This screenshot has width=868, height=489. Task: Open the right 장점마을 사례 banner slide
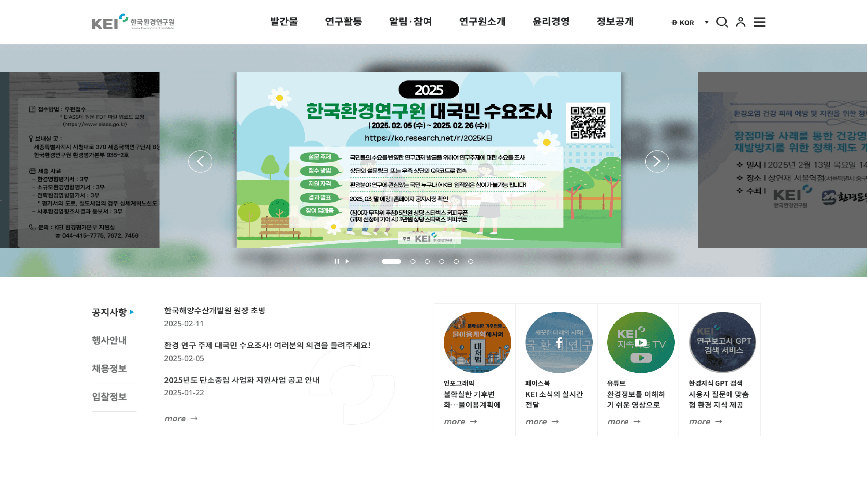coord(783,160)
